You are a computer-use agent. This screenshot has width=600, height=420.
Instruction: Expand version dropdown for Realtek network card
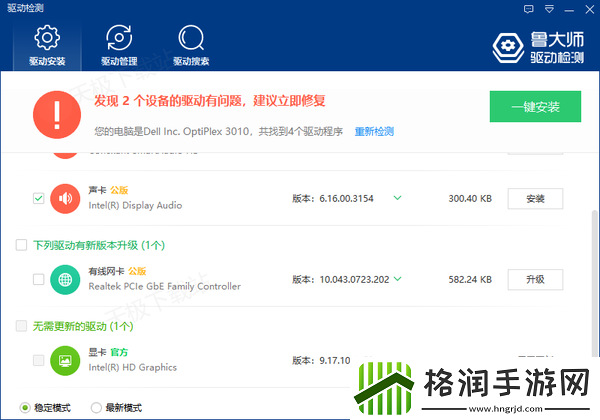tap(398, 279)
